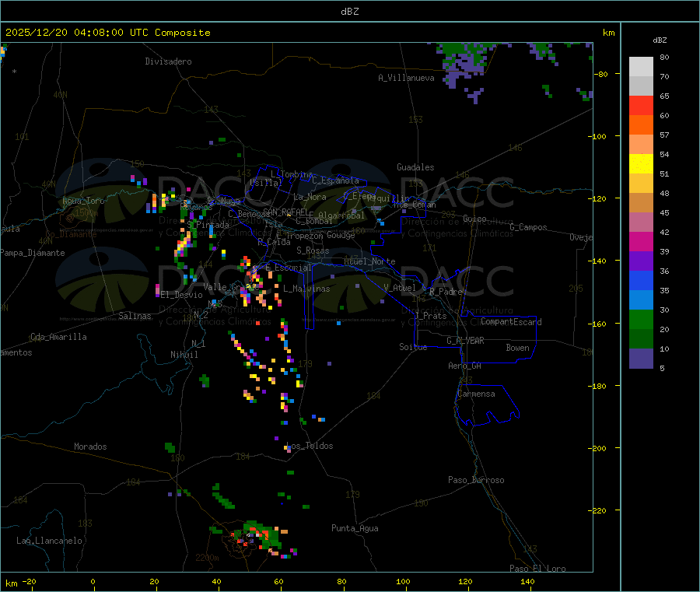This screenshot has height=592, width=700.
Task: Click the Atuel_Norte label
Action: (x=369, y=261)
